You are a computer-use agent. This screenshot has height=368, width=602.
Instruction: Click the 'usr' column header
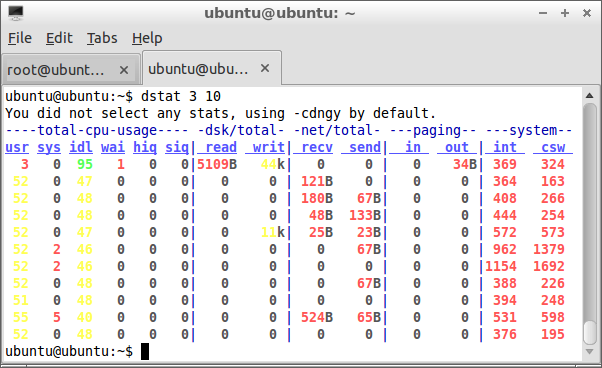(17, 147)
